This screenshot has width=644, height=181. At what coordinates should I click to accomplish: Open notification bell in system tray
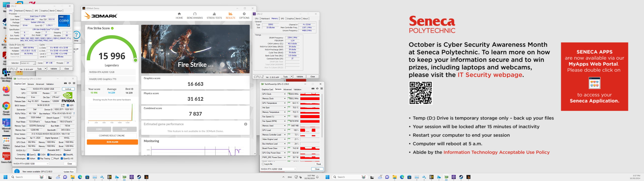[x=317, y=177]
